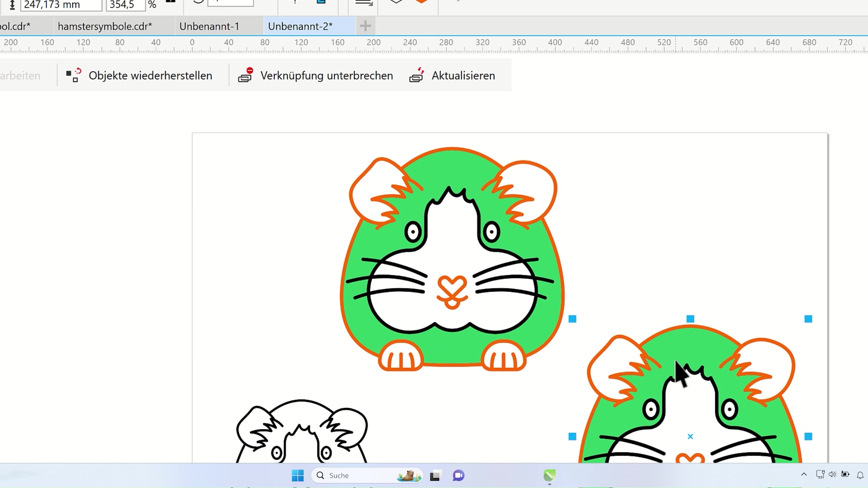This screenshot has height=488, width=868.
Task: Open the notification bell in the tray
Action: tap(860, 475)
